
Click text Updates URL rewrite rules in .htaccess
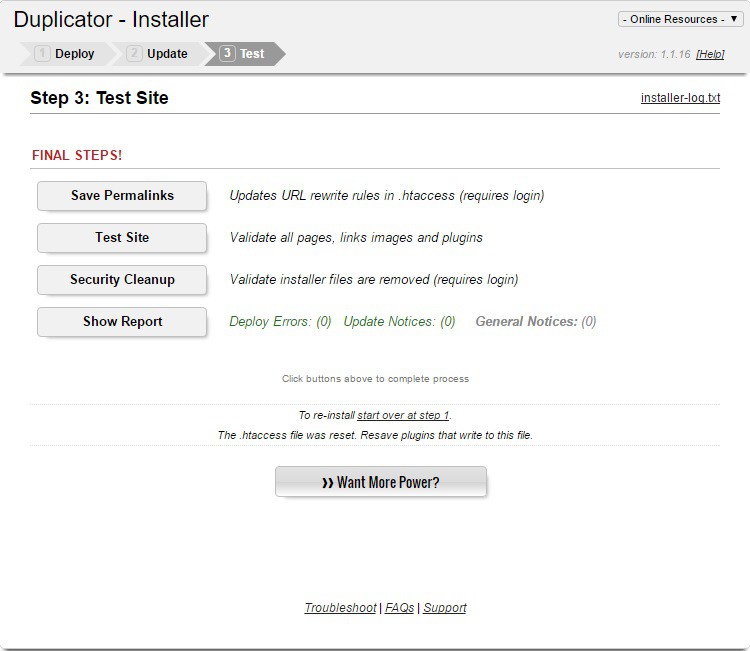coord(342,196)
